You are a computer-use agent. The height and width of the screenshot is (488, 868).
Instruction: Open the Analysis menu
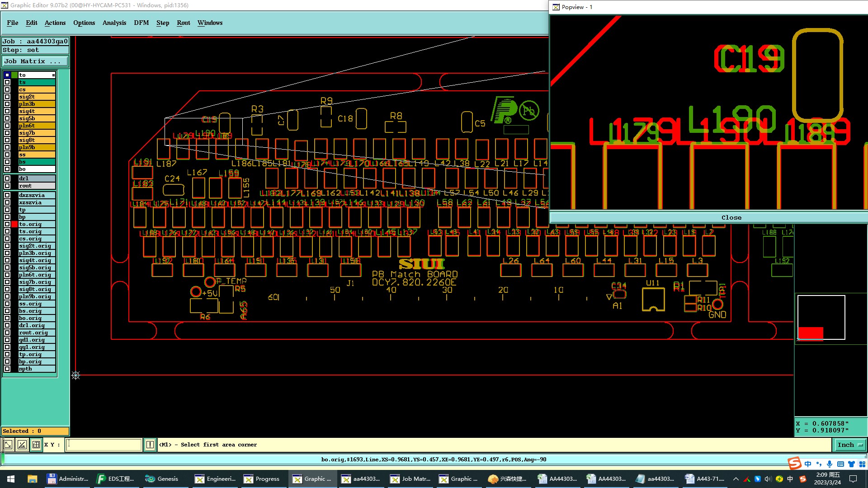coord(114,23)
